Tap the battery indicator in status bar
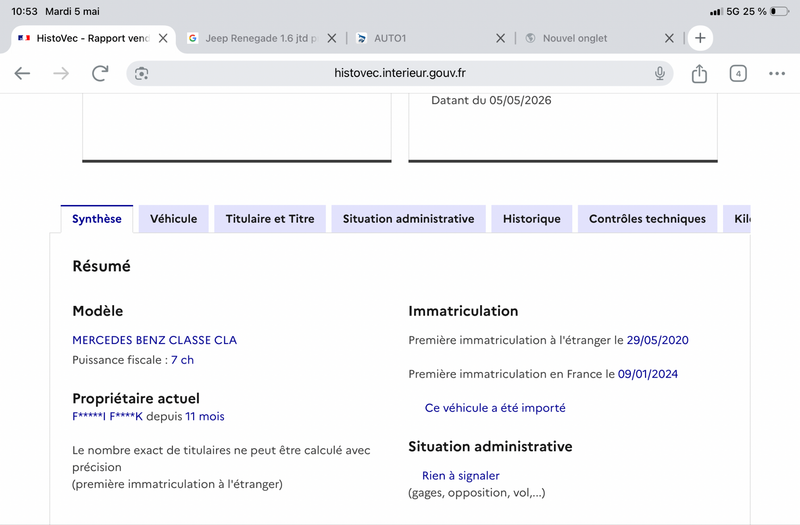Image resolution: width=800 pixels, height=525 pixels. pos(779,11)
